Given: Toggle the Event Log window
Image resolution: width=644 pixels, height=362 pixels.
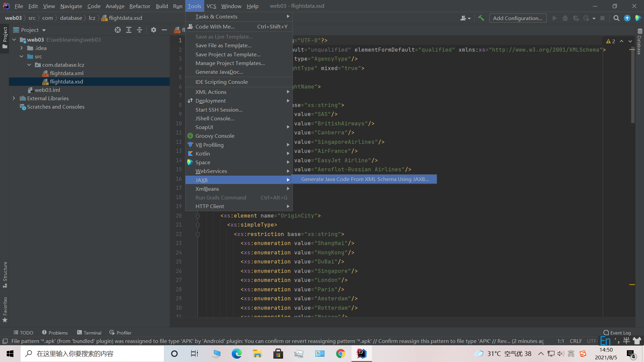Looking at the screenshot, I should click(617, 333).
